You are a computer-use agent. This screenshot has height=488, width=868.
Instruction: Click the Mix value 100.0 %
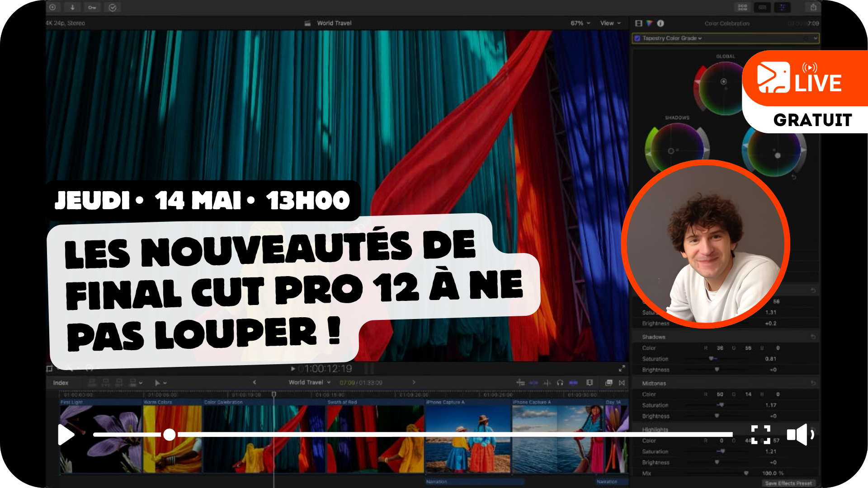[x=773, y=473]
